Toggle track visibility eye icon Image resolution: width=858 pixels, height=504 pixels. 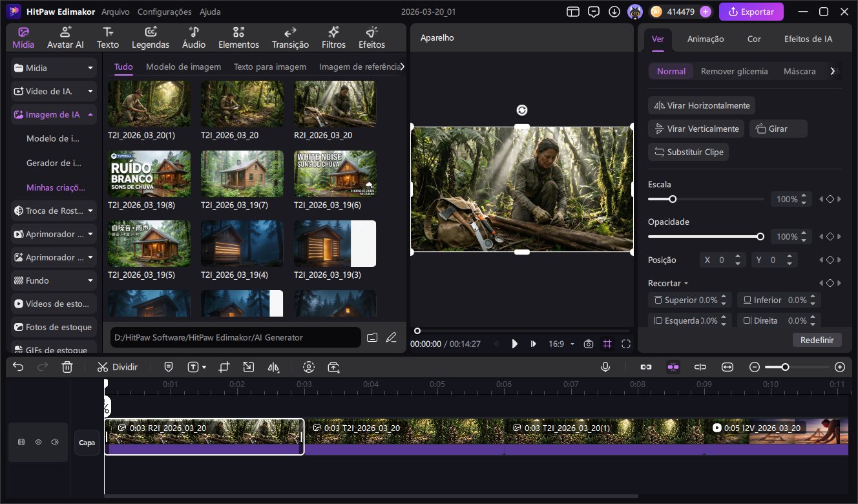pos(38,443)
